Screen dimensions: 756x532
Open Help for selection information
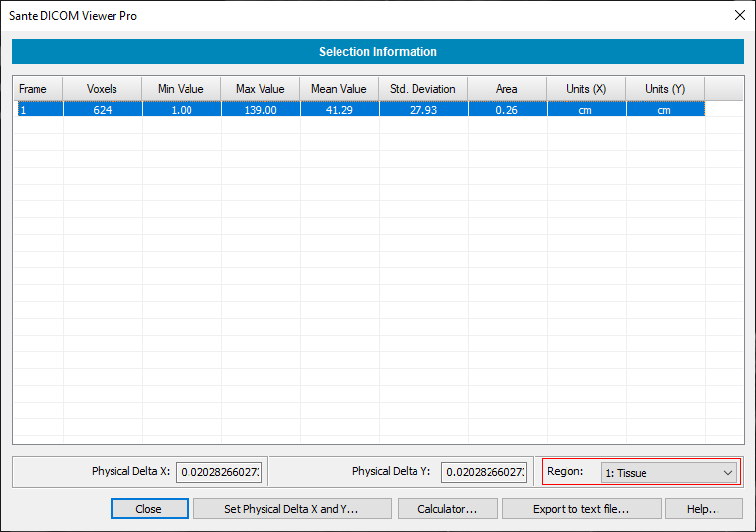(x=704, y=509)
